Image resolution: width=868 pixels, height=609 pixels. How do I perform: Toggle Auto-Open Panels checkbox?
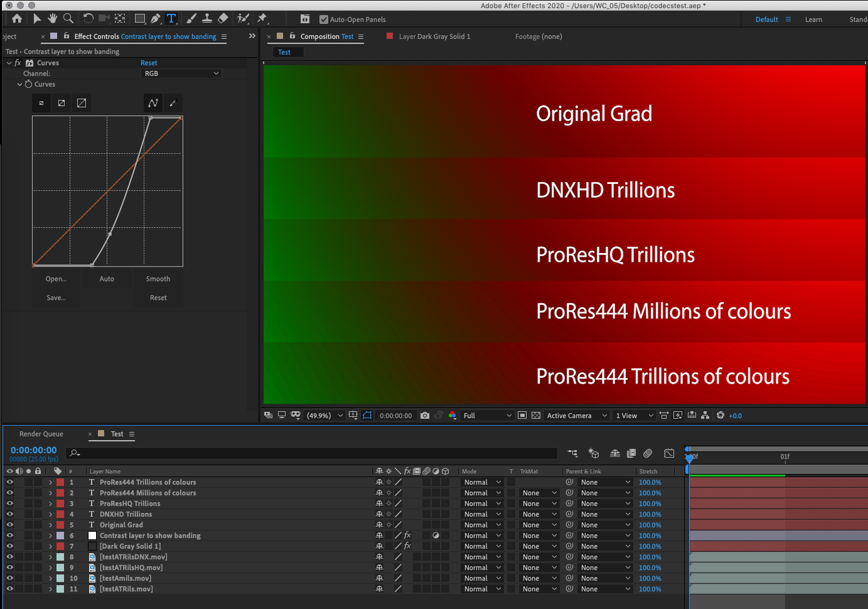pos(323,19)
